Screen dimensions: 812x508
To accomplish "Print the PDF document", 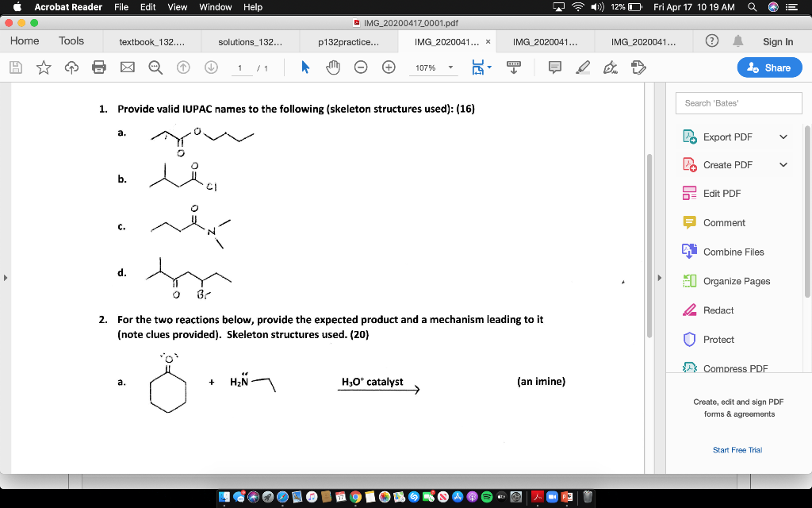I will [x=99, y=67].
